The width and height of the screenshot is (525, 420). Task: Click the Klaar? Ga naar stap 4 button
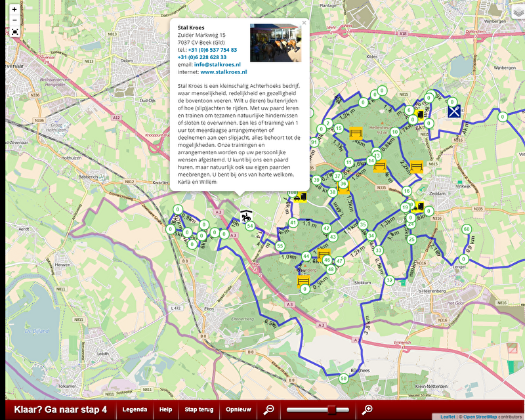(60, 409)
